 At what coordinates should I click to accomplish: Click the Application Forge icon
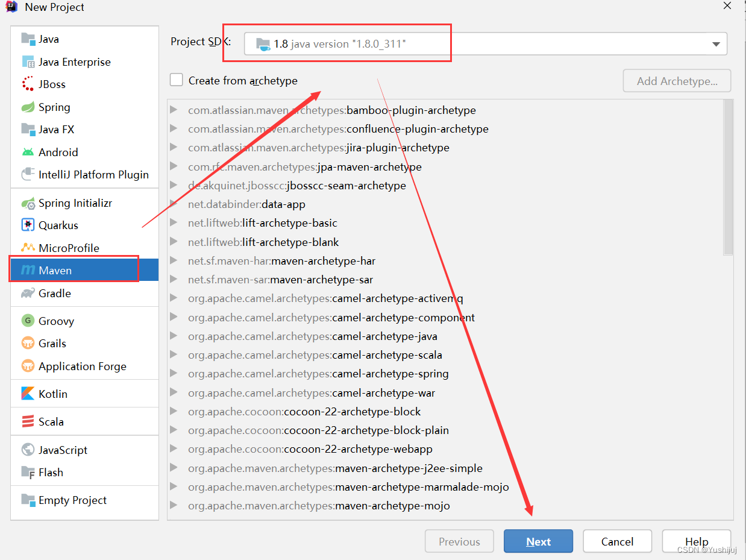pos(28,366)
